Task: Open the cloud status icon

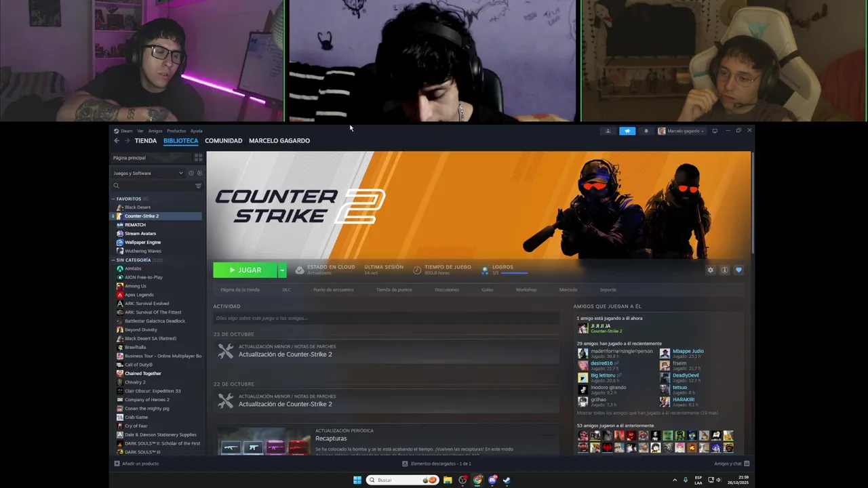Action: tap(300, 270)
